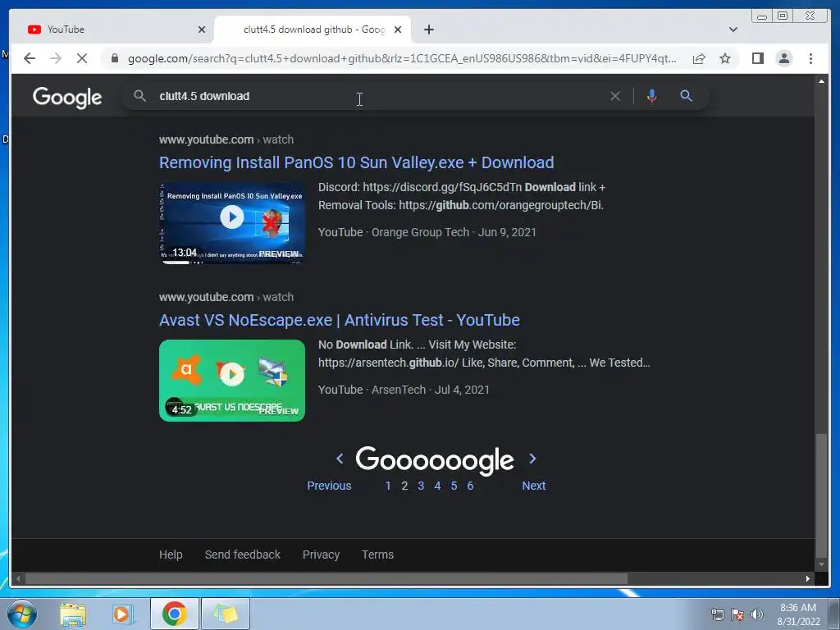This screenshot has height=630, width=840.
Task: Open the Chrome profile menu
Action: (x=783, y=58)
